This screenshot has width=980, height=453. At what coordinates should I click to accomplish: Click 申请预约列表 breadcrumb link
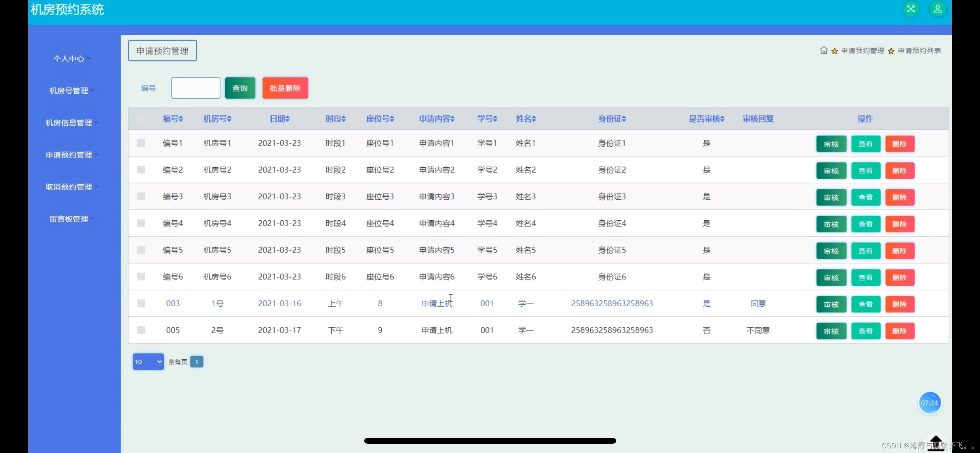[919, 51]
